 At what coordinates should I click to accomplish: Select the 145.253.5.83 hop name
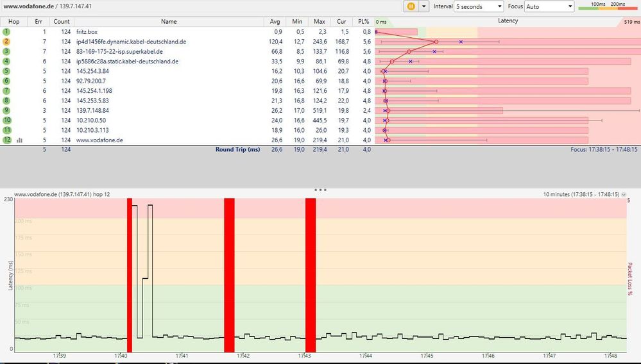pyautogui.click(x=92, y=101)
